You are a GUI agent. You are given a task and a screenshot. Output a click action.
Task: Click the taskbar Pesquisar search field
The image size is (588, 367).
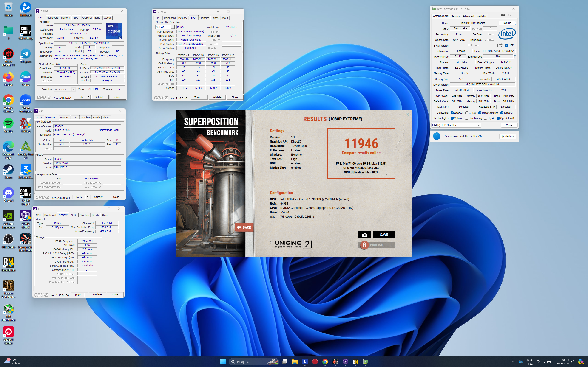click(254, 362)
